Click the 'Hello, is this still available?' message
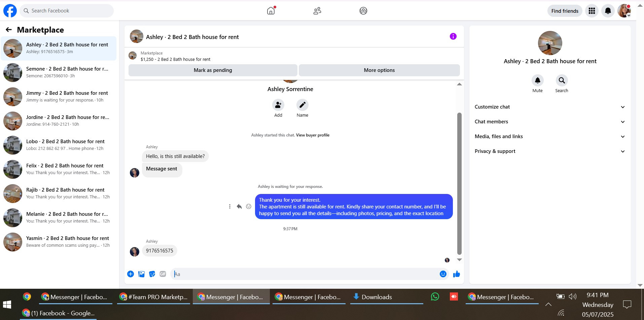Screen dimensions: 644x320 pyautogui.click(x=175, y=156)
